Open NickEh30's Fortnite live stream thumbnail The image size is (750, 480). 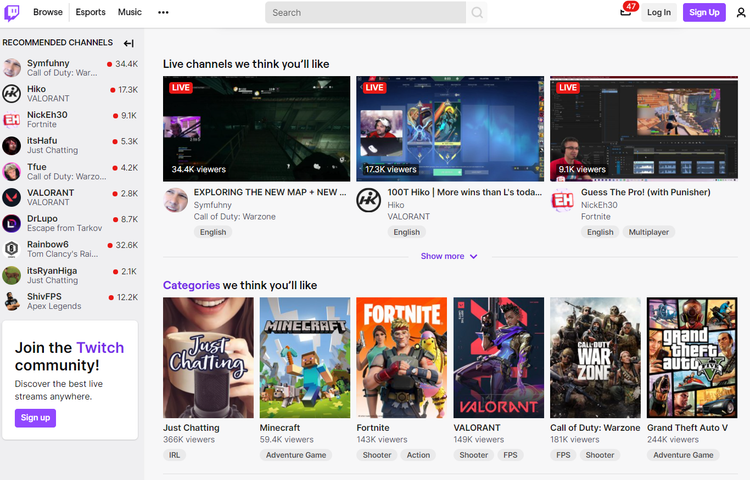pos(644,129)
